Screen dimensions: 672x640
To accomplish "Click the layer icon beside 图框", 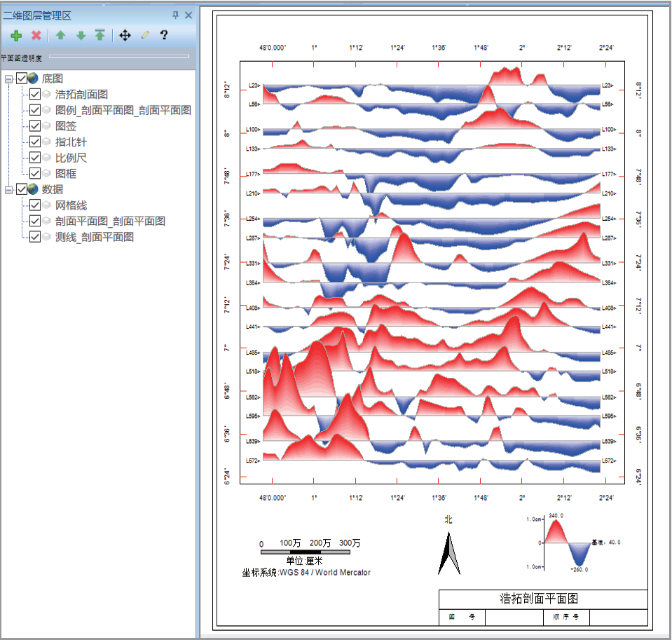I will [x=47, y=174].
